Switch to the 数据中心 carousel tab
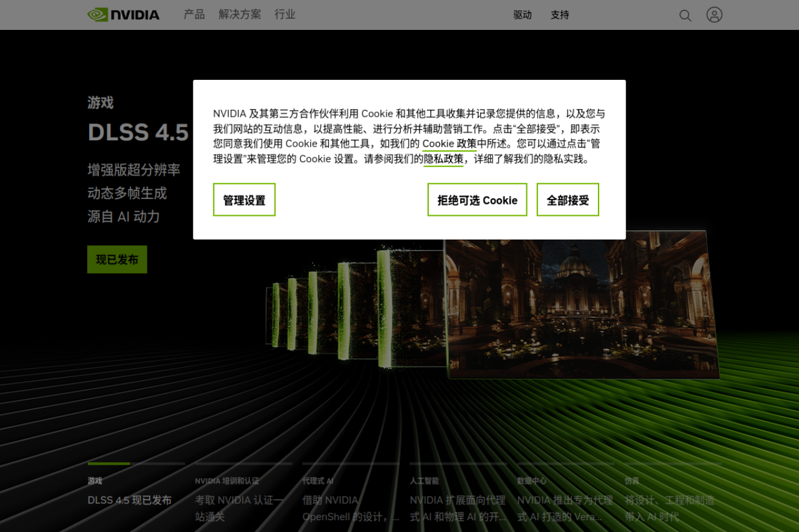This screenshot has width=799, height=532. [566, 499]
